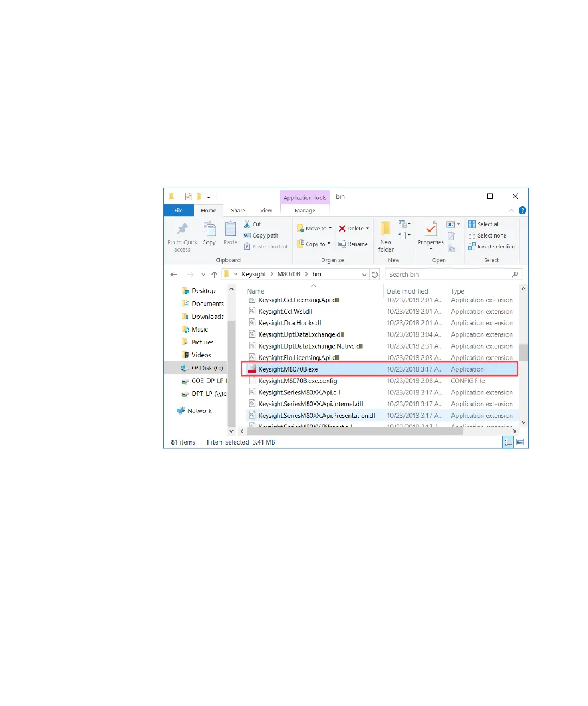Click Invert selection

click(x=491, y=246)
